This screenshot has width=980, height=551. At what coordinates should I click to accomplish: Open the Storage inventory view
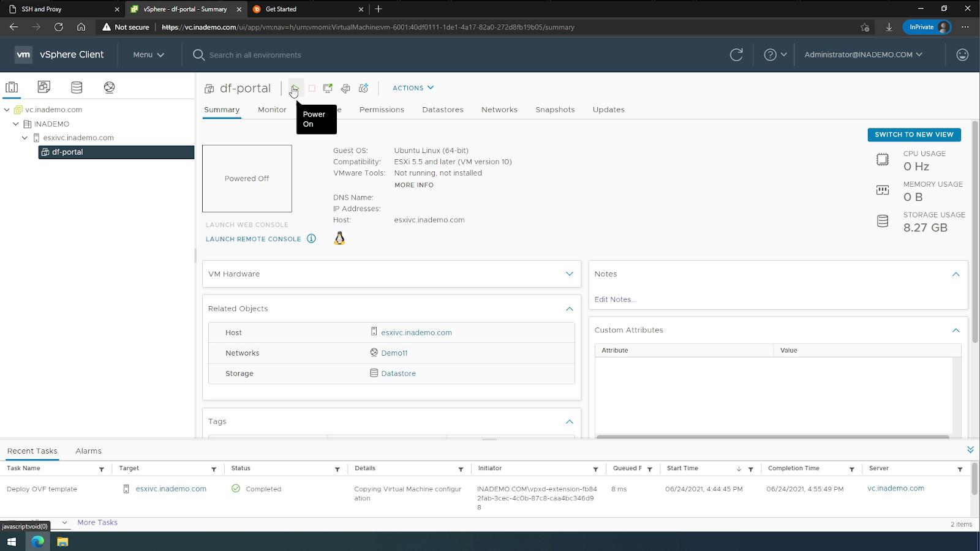[x=77, y=87]
